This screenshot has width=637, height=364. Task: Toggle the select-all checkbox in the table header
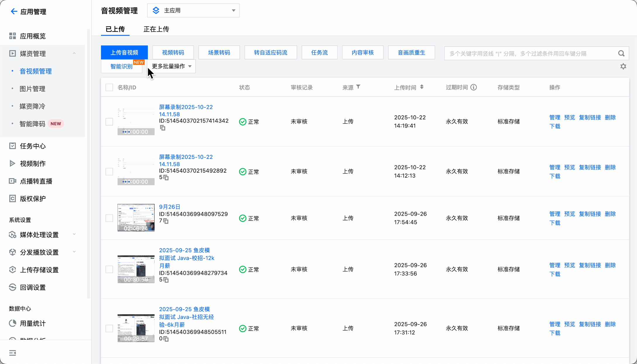[x=109, y=87]
